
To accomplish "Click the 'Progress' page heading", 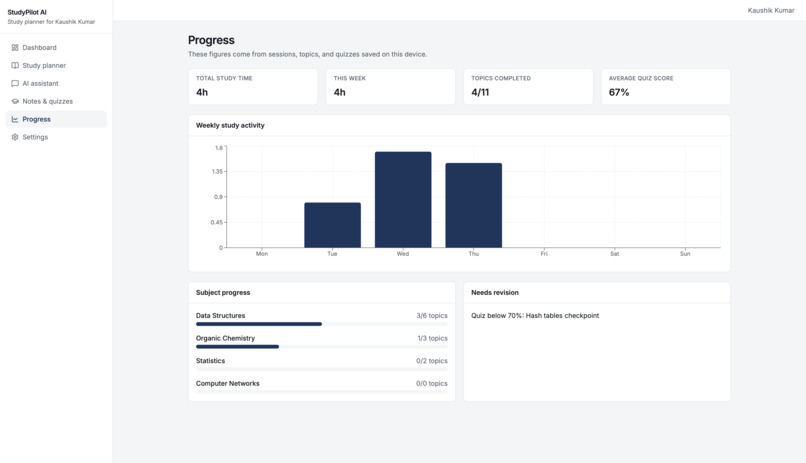I will click(x=211, y=40).
